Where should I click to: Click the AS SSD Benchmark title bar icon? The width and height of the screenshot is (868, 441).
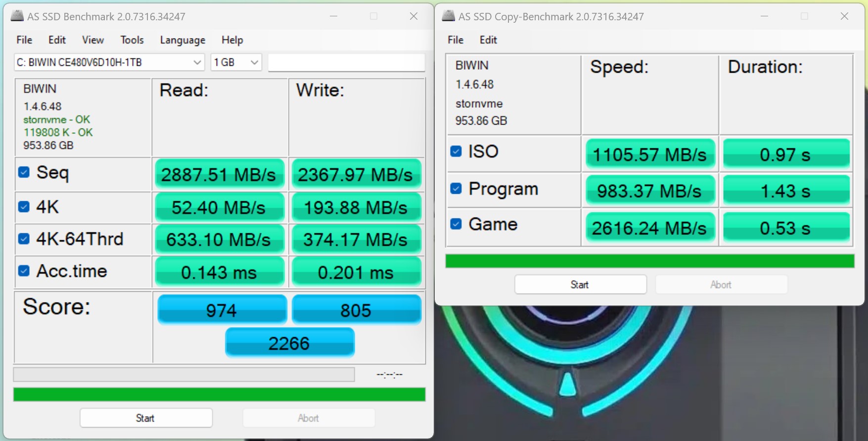click(17, 16)
